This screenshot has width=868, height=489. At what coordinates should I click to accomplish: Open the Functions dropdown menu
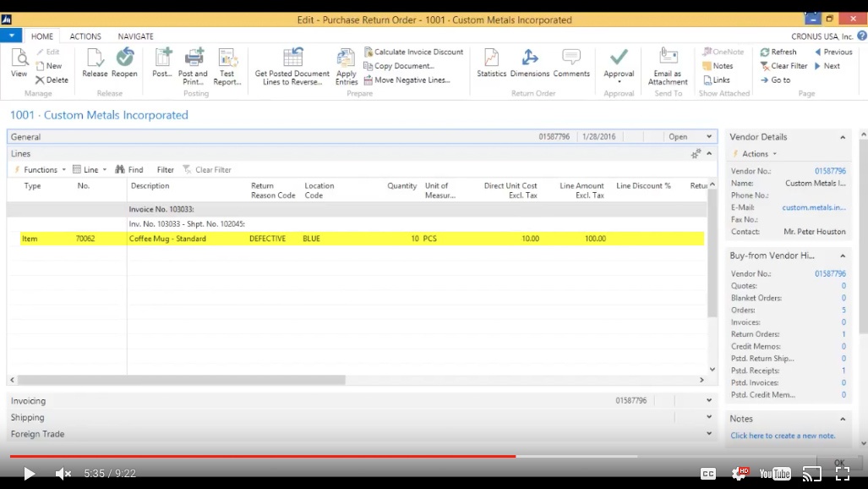coord(40,170)
